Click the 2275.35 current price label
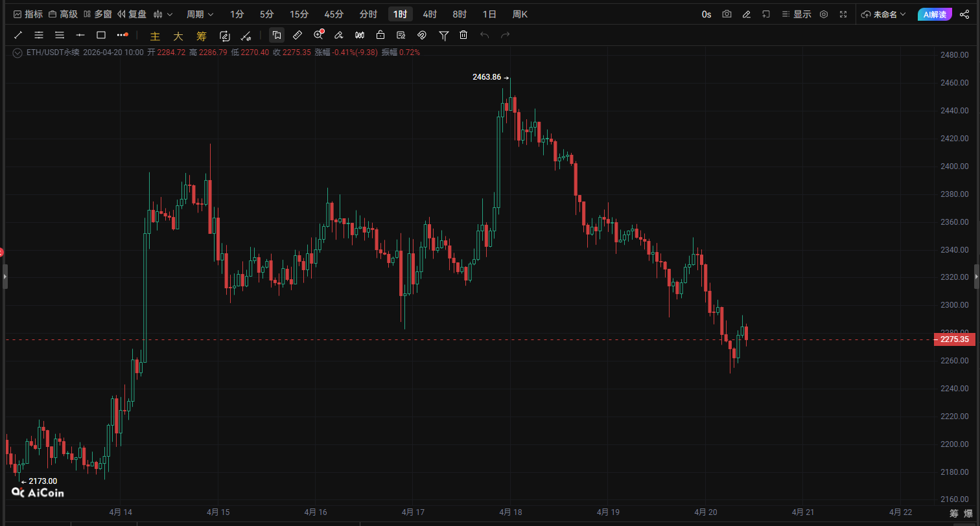This screenshot has width=980, height=526. tap(954, 339)
